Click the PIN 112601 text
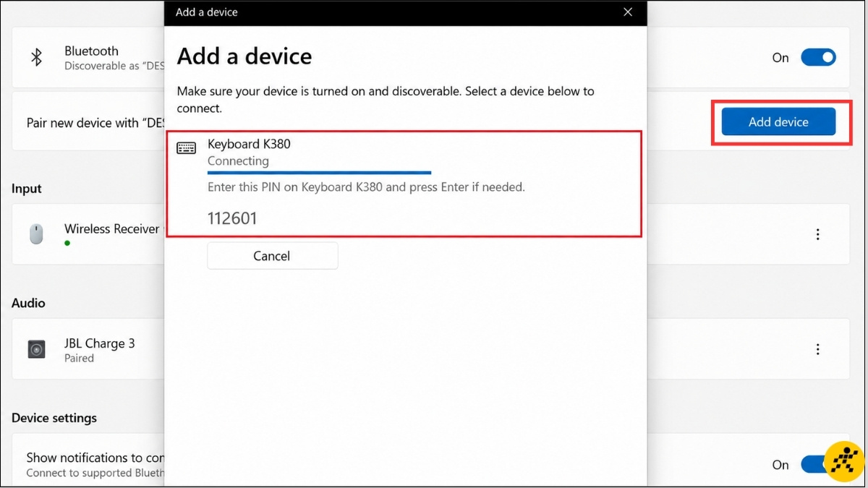 coord(232,218)
